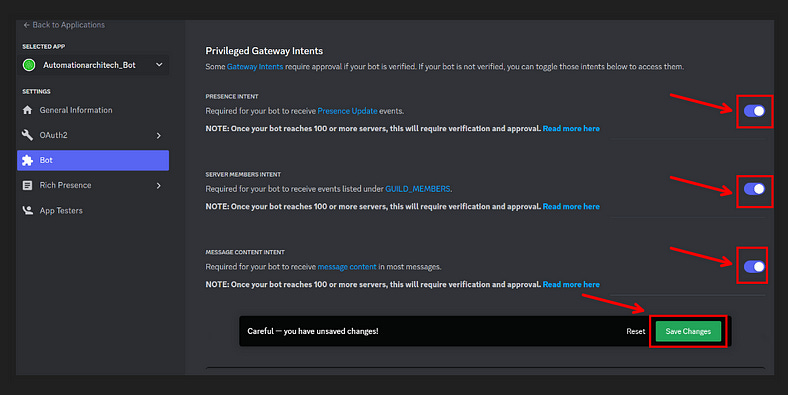Click the PRESENCE INTENT label
Screen dimensions: 788x395
coord(232,96)
